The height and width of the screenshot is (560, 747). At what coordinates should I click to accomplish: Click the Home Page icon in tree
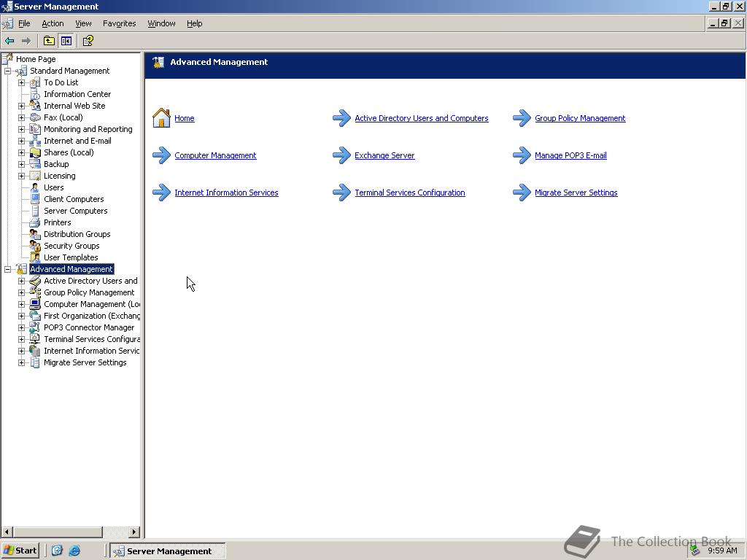[x=7, y=59]
